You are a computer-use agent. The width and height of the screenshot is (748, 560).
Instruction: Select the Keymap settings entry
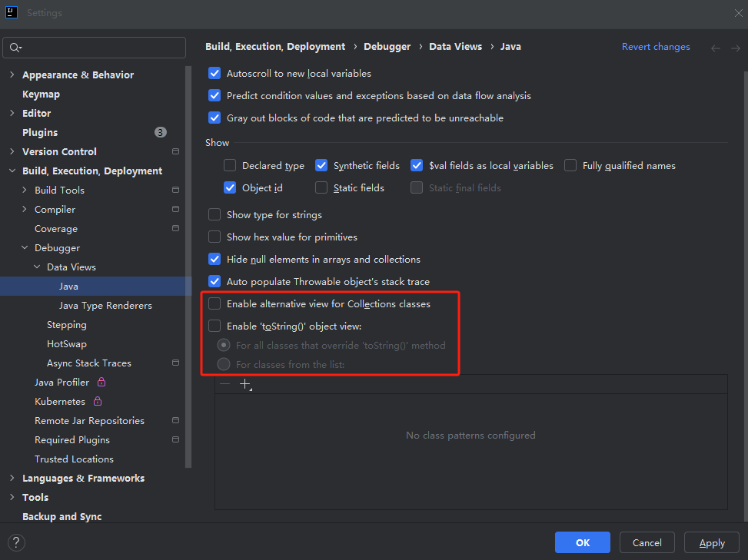pos(41,94)
